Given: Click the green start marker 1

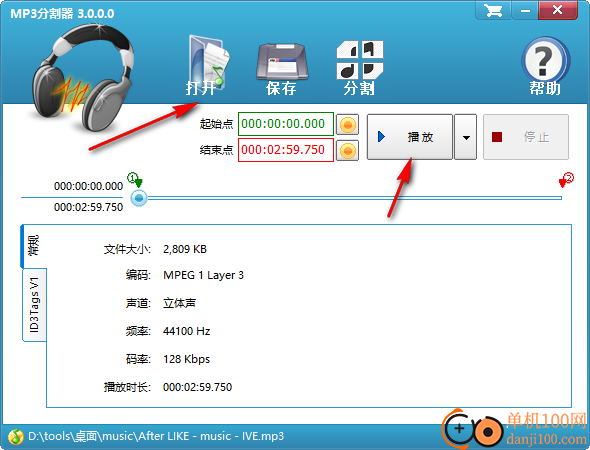Looking at the screenshot, I should (135, 180).
